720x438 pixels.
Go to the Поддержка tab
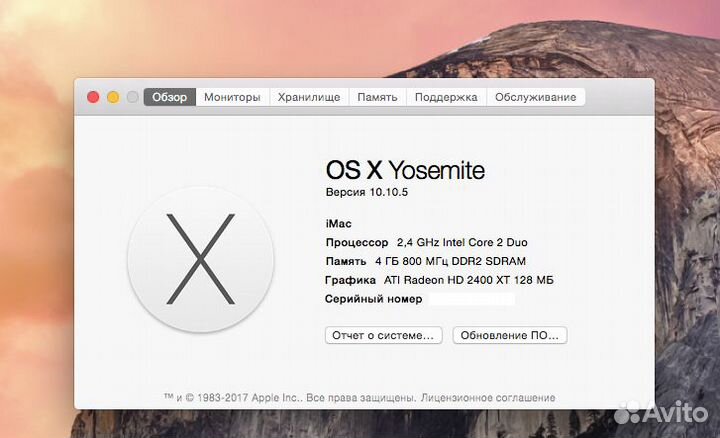446,97
